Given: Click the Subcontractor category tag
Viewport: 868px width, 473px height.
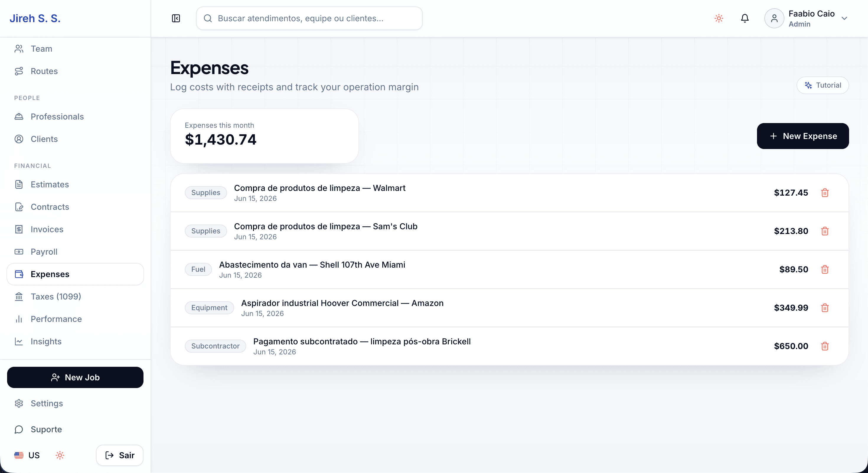Looking at the screenshot, I should click(215, 346).
